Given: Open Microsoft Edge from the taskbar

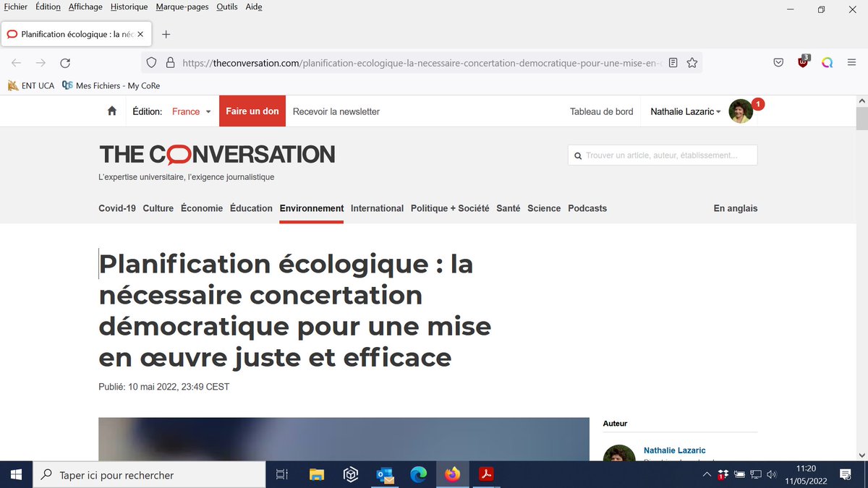Looking at the screenshot, I should coord(418,474).
